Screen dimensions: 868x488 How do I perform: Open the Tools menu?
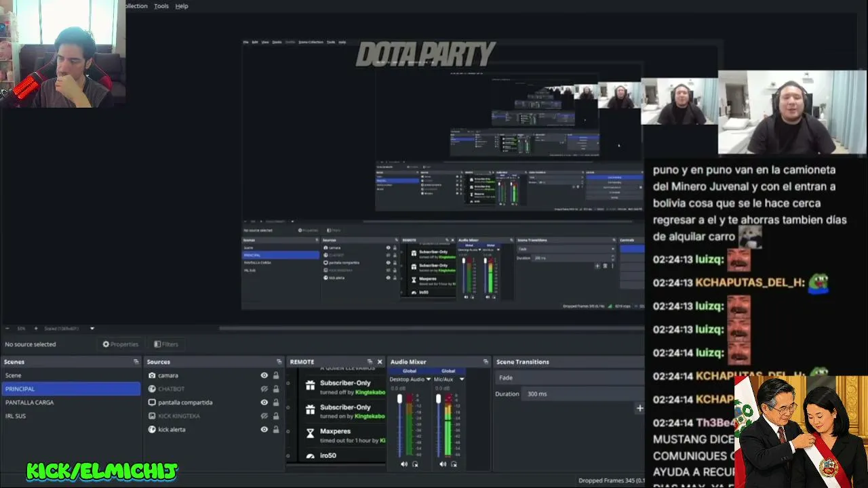(161, 6)
